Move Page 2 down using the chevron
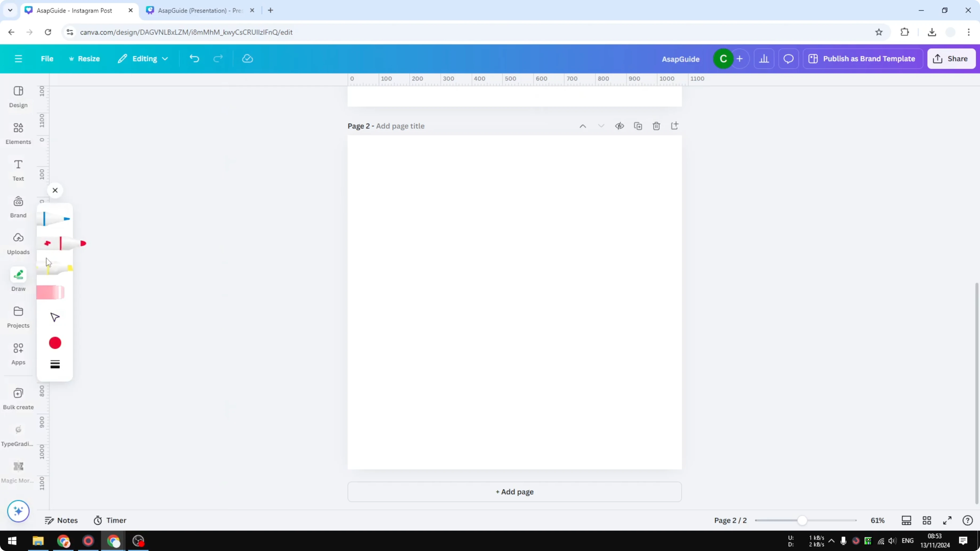The width and height of the screenshot is (980, 551). [601, 126]
